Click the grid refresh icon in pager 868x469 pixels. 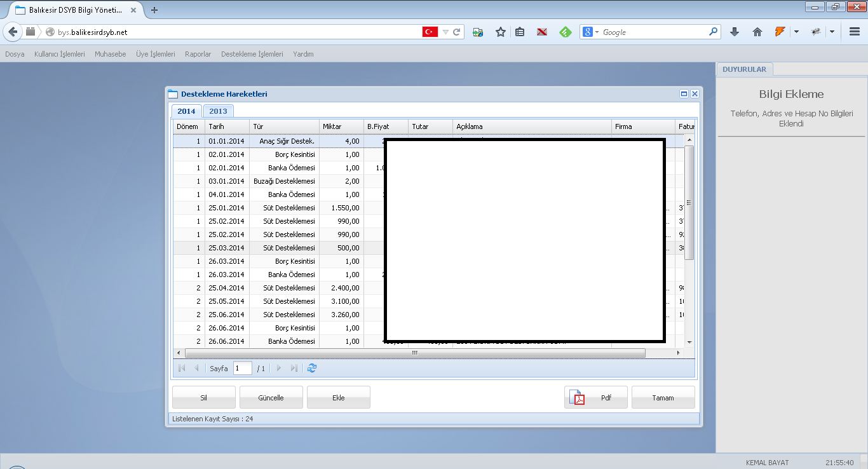(311, 368)
